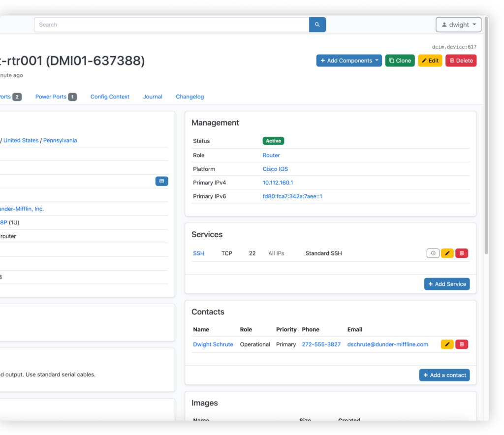Open the changelog clock icon for the SSH service
504x435 pixels.
[x=433, y=253]
